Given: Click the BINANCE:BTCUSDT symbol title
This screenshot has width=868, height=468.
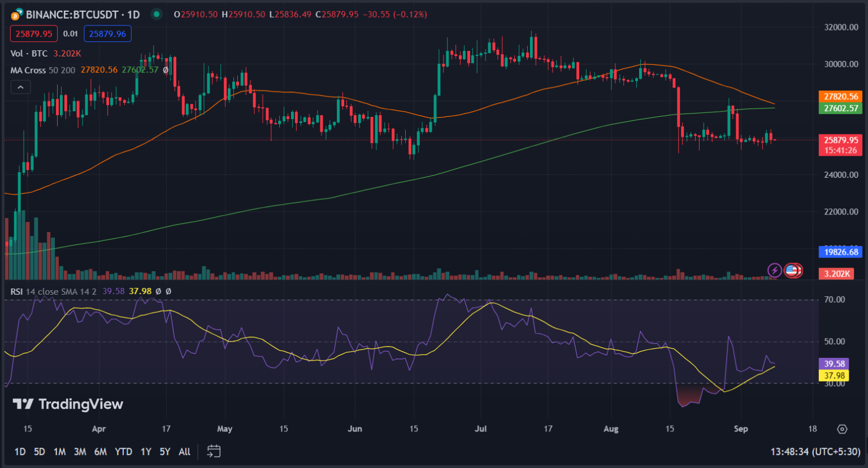Looking at the screenshot, I should [x=83, y=15].
